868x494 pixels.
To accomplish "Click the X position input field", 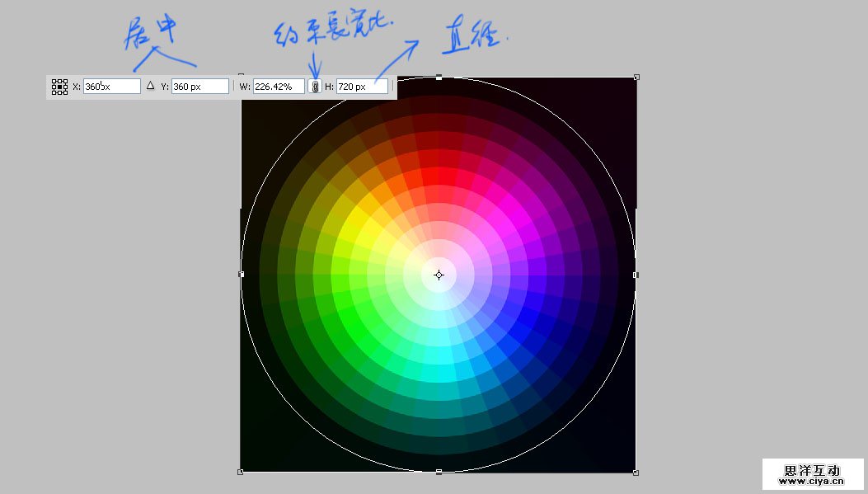I will point(111,87).
